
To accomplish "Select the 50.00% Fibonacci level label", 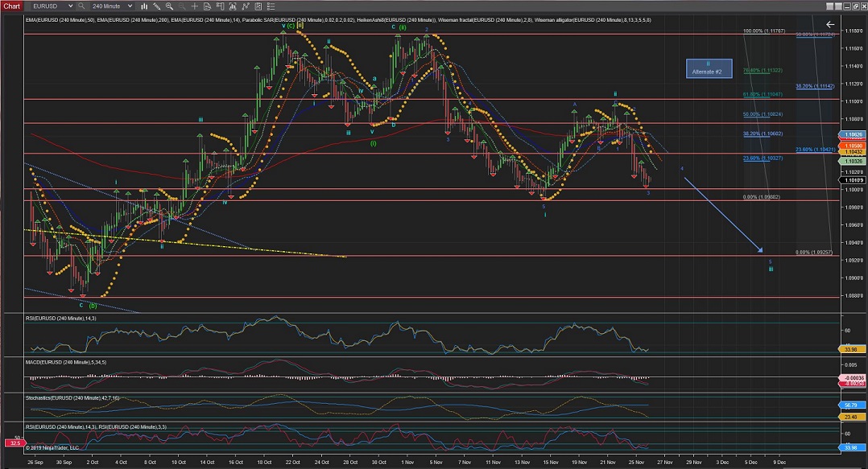I will 763,114.
